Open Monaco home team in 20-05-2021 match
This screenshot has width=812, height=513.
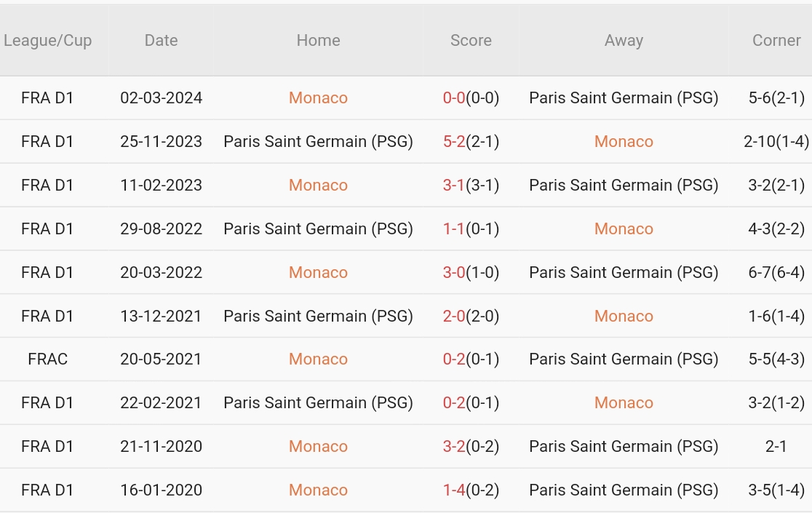tap(318, 359)
